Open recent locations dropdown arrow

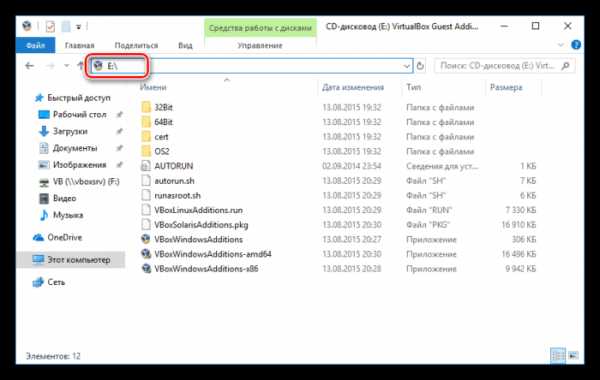[x=67, y=65]
